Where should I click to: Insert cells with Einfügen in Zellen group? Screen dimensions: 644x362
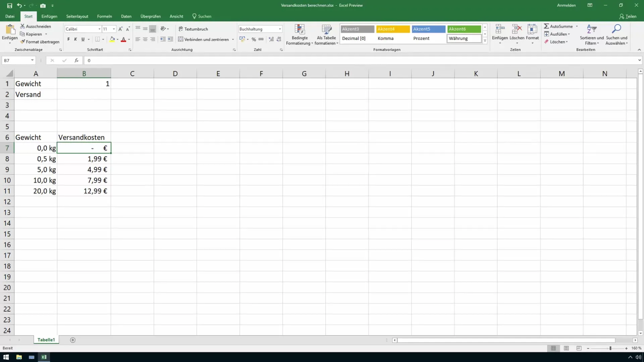[x=500, y=34]
